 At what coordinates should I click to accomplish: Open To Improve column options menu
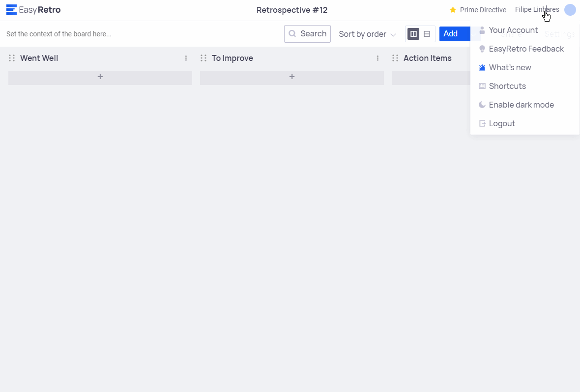pos(377,58)
